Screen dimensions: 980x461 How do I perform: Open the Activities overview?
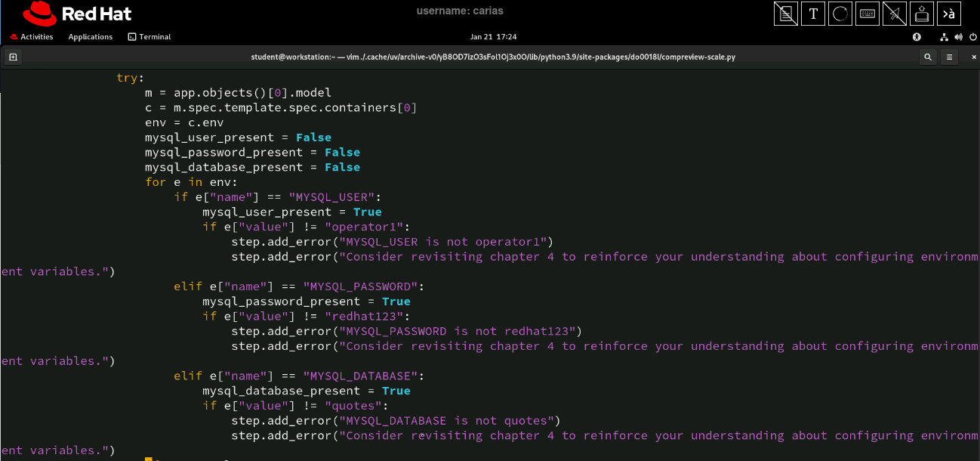point(31,37)
